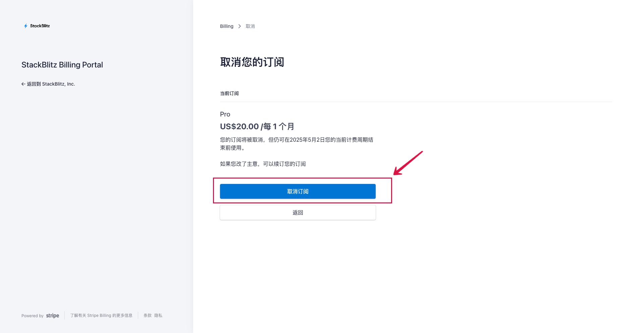Viewport: 644px width, 333px height.
Task: Confirm with the blue 取消订阅 button
Action: click(x=298, y=191)
